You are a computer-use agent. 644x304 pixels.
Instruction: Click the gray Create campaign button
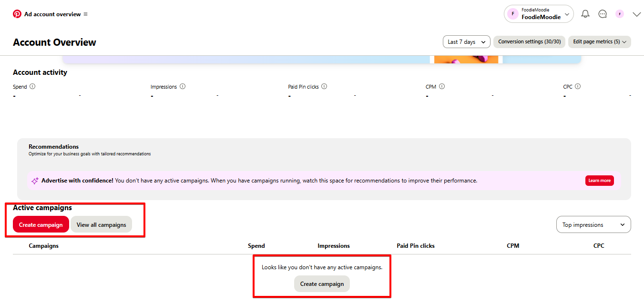click(322, 284)
